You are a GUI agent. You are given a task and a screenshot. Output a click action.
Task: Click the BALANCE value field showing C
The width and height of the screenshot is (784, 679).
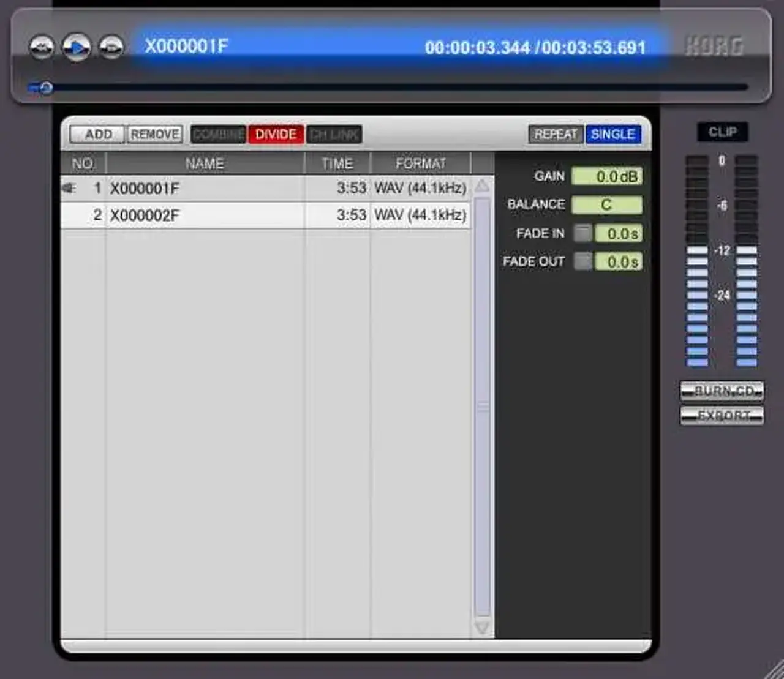607,204
